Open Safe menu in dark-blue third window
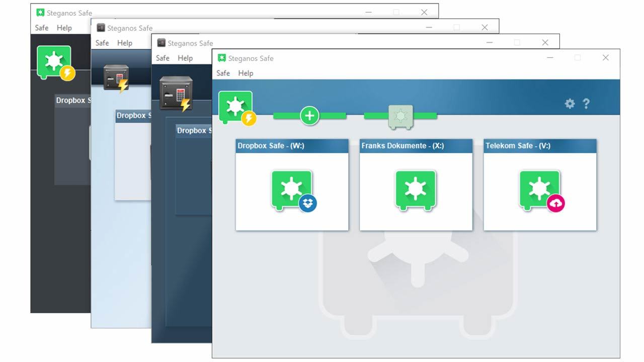Screen dimensions: 644x362 (x=163, y=58)
